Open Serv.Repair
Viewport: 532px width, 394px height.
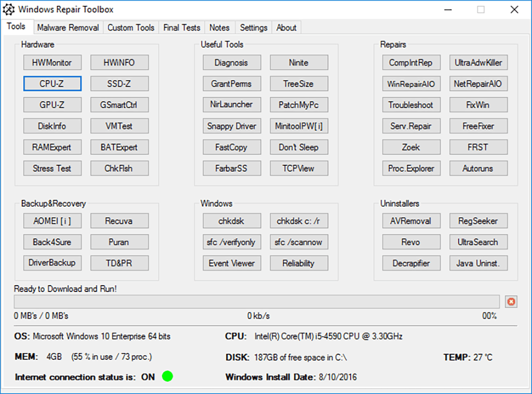[x=411, y=126]
